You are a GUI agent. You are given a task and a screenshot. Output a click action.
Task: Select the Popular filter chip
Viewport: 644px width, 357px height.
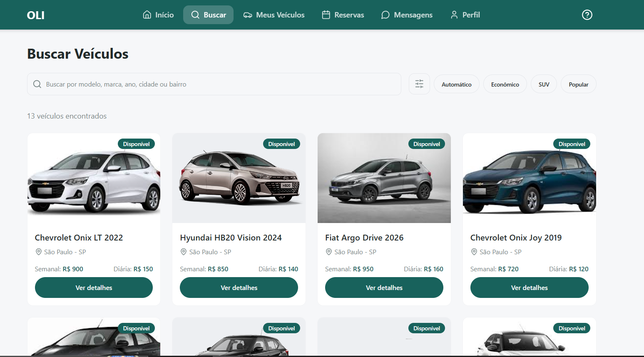(x=578, y=84)
